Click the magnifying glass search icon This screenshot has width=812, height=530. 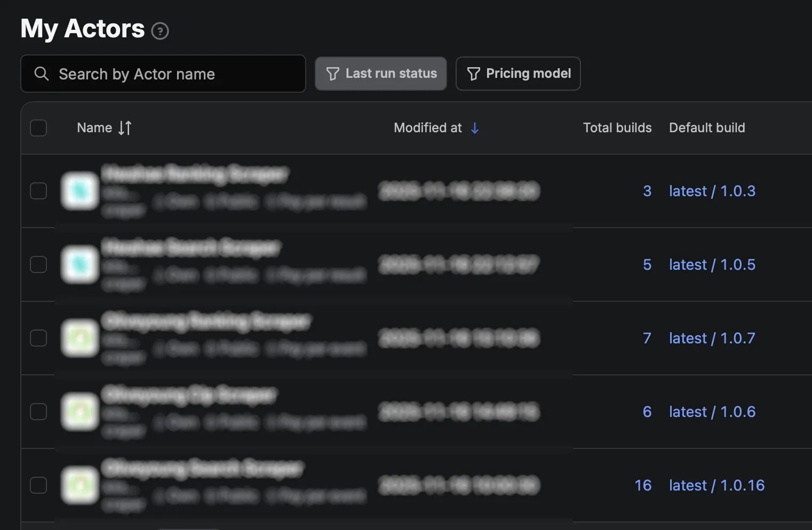(42, 74)
